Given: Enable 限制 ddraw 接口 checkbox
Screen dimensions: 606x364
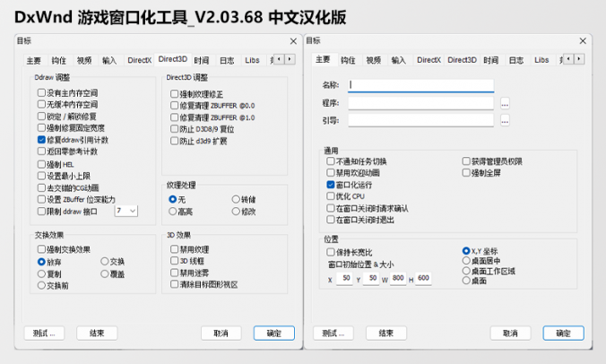Looking at the screenshot, I should coord(41,212).
